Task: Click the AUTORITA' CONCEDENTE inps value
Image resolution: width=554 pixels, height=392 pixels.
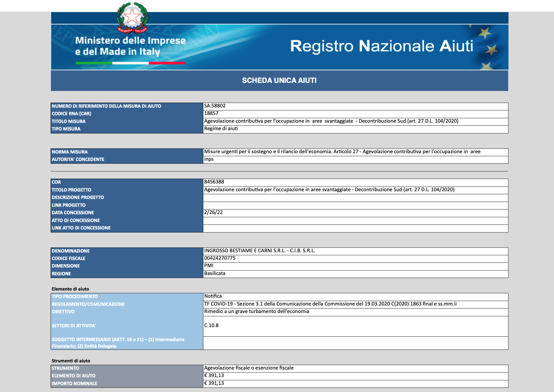Action: tap(355, 159)
